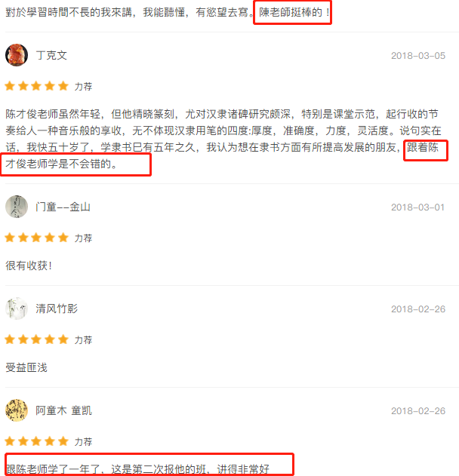The width and height of the screenshot is (459, 476).
Task: Click the review beginning 跟陈老师学了一年了
Action: [137, 469]
